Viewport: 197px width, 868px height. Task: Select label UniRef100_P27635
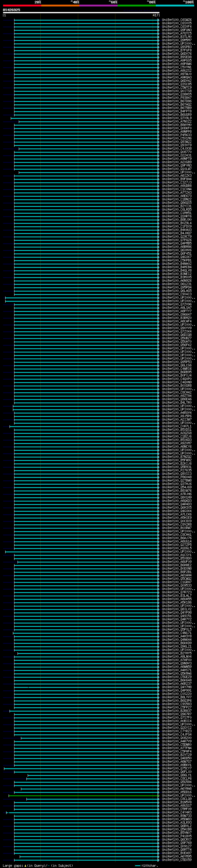[x=177, y=470]
